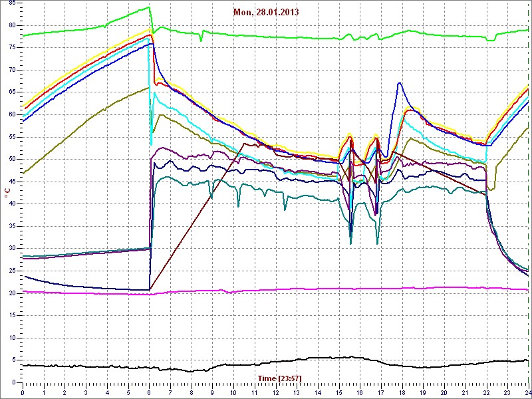Click hour 4 on the time axis
Image resolution: width=532 pixels, height=399 pixels.
(x=107, y=393)
